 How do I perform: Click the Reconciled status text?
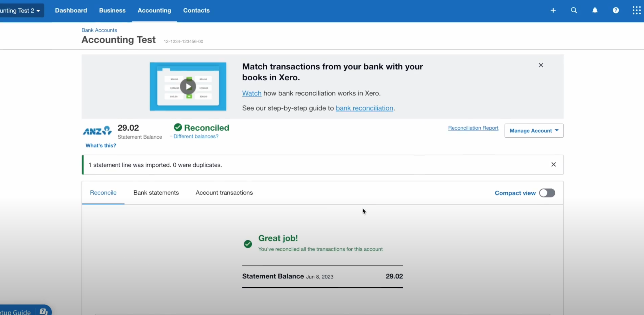[x=206, y=128]
